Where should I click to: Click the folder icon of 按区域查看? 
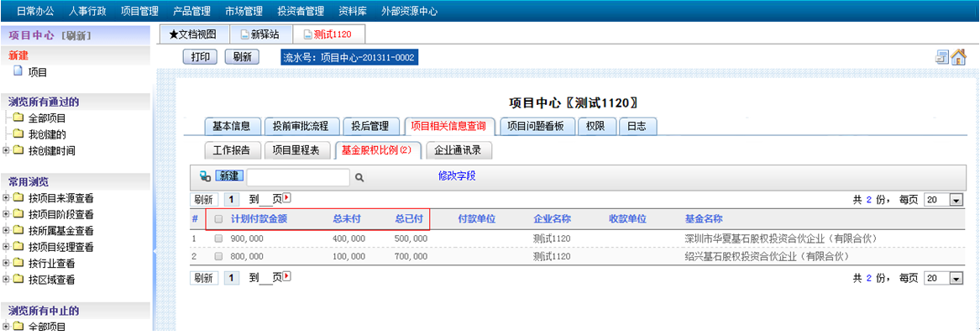pos(18,280)
